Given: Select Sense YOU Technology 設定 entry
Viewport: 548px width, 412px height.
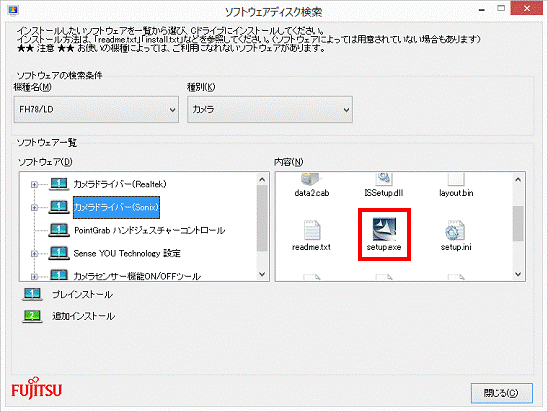Looking at the screenshot, I should [127, 253].
